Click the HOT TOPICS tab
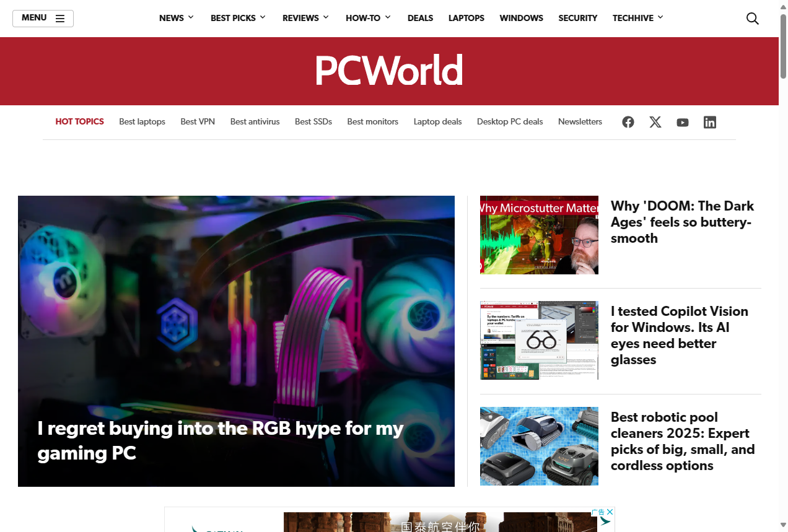 pos(79,122)
